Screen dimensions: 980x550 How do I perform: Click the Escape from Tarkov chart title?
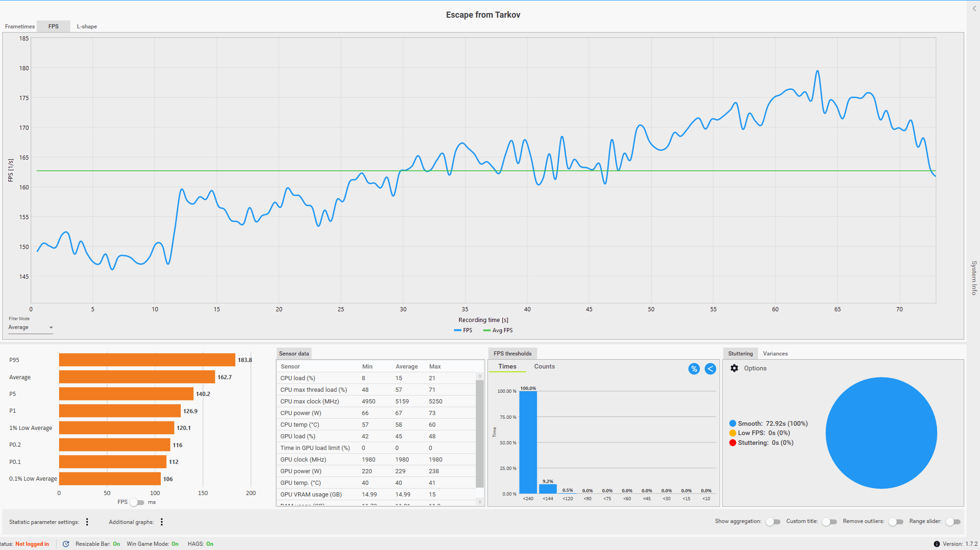pos(483,15)
